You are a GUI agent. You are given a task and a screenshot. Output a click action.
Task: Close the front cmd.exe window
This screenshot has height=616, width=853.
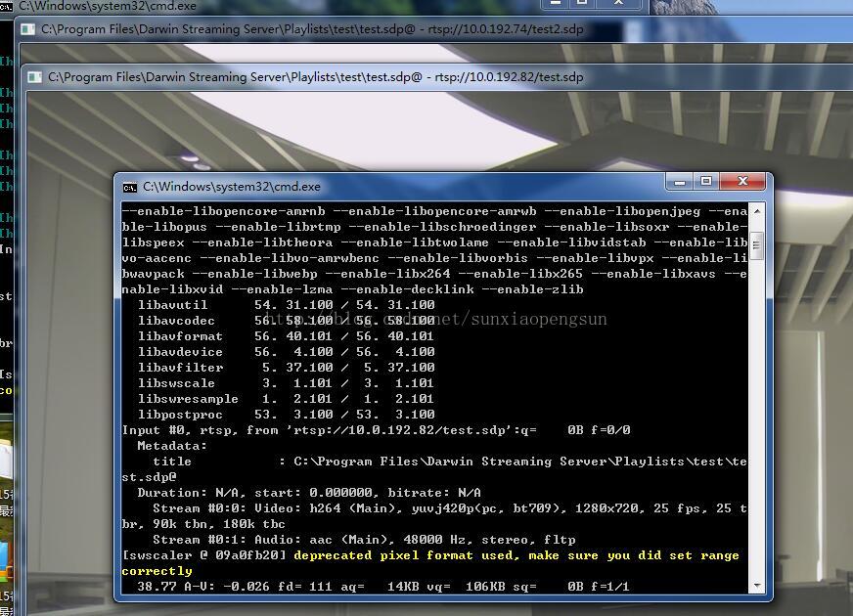coord(742,182)
